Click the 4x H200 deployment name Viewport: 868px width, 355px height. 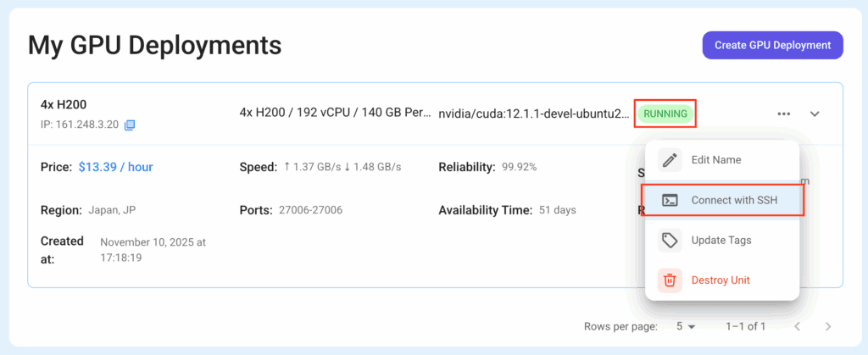coord(64,105)
